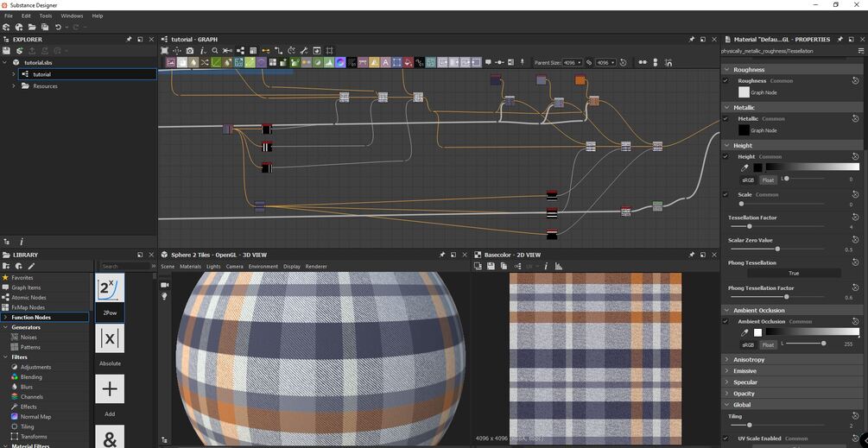Adjust the Scalar Zero Value slider

(777, 249)
